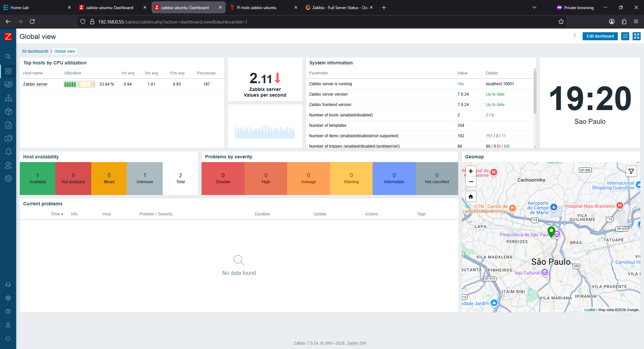Click the CPU utilization bar gauge
This screenshot has height=349, width=644.
click(x=79, y=84)
